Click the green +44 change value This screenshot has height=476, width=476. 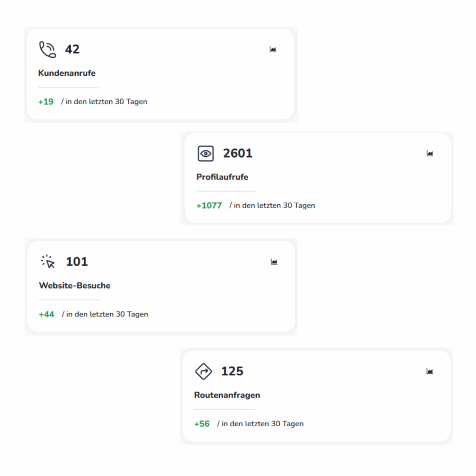coord(46,314)
